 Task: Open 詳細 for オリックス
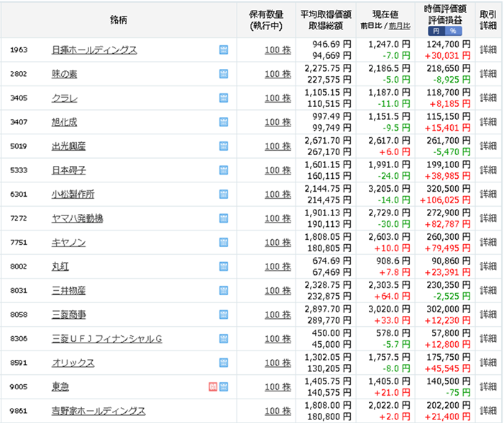point(488,363)
